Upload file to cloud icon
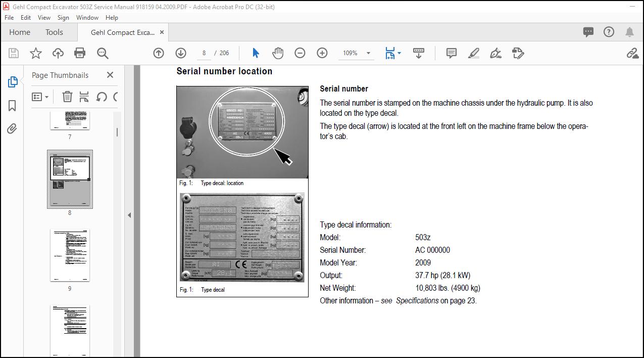The width and height of the screenshot is (644, 358). pyautogui.click(x=58, y=53)
